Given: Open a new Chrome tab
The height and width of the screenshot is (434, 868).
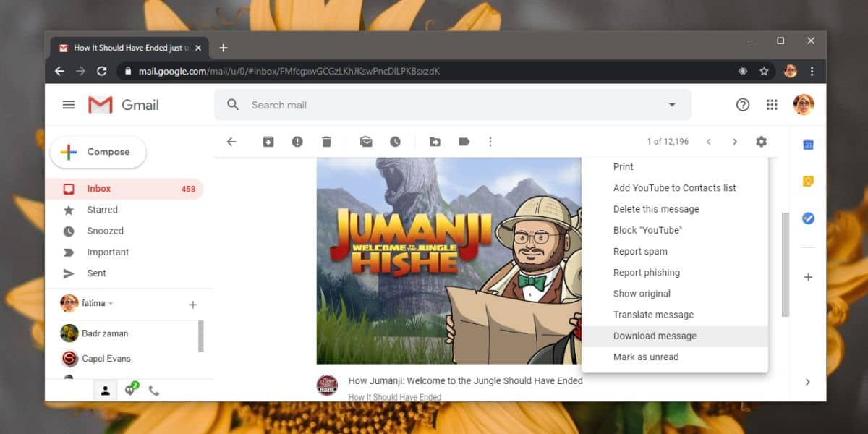Looking at the screenshot, I should coord(223,48).
